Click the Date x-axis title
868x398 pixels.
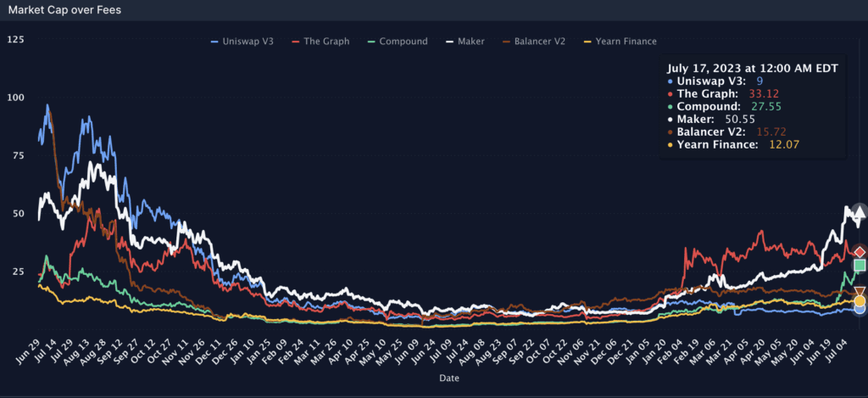coord(448,378)
